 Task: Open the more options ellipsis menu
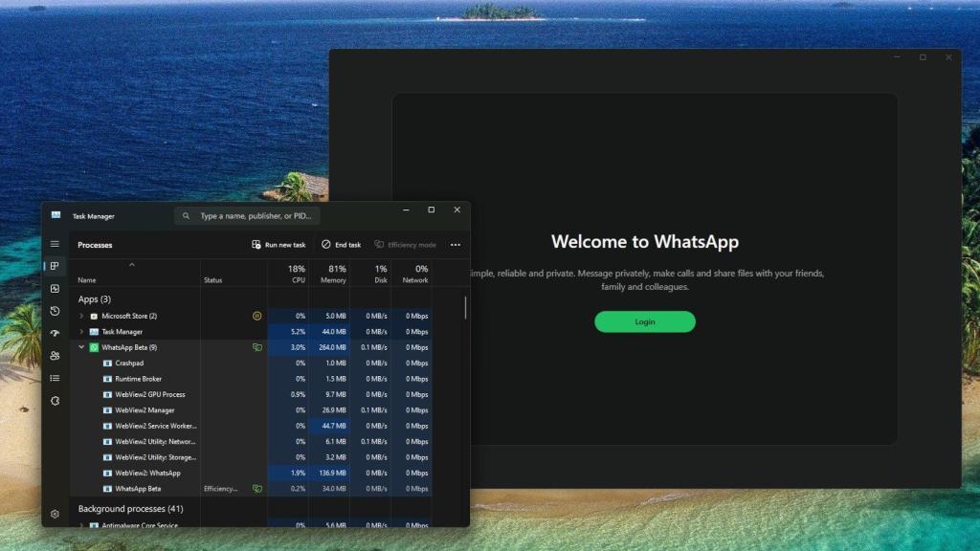click(456, 244)
